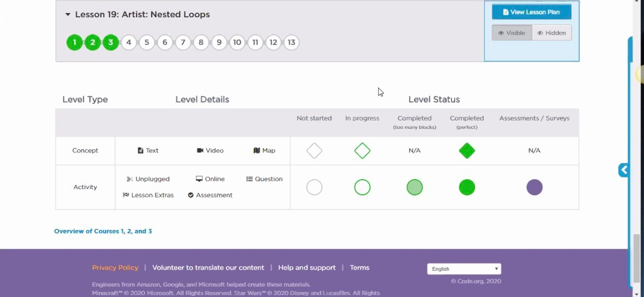This screenshot has width=644, height=297.
Task: Click the blue side panel arrow tab
Action: (x=624, y=170)
